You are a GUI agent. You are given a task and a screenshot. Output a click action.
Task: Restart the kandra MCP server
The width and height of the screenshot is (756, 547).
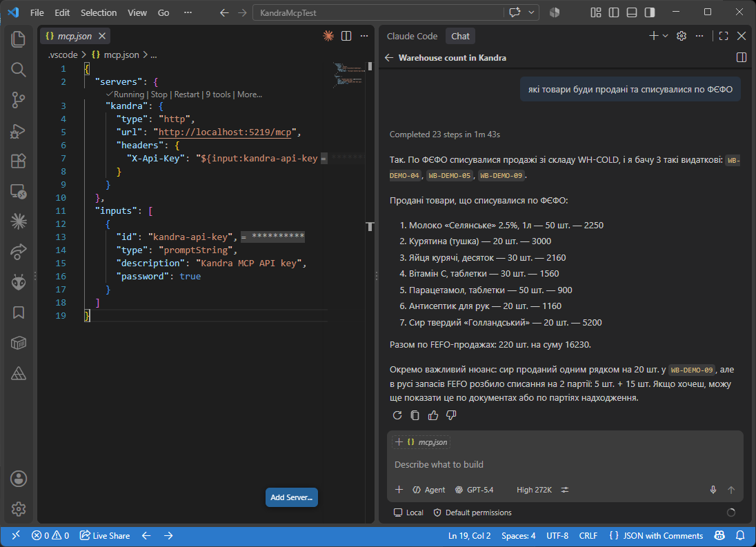pyautogui.click(x=187, y=95)
